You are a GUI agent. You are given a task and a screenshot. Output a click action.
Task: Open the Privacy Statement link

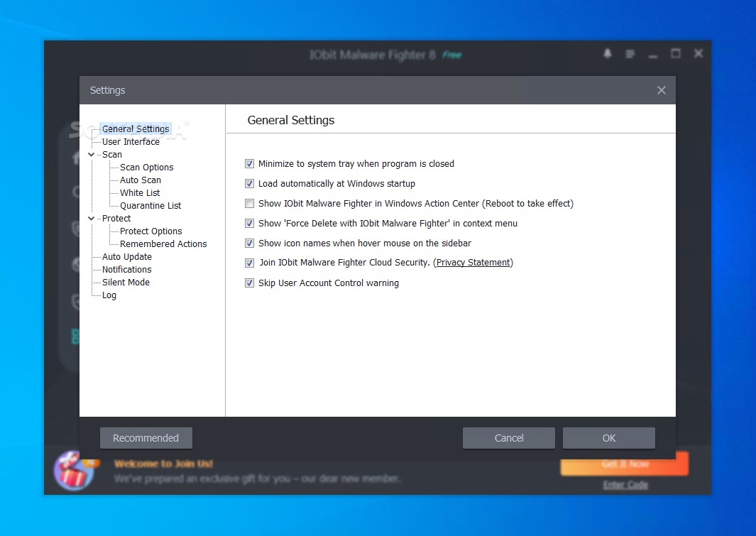473,263
